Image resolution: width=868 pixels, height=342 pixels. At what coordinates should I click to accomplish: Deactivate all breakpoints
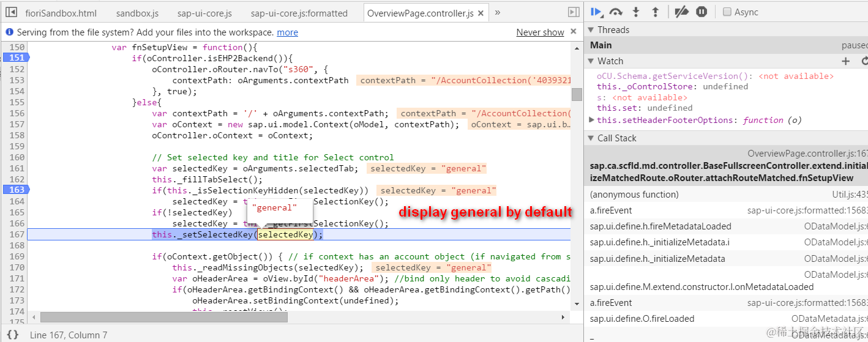tap(681, 12)
